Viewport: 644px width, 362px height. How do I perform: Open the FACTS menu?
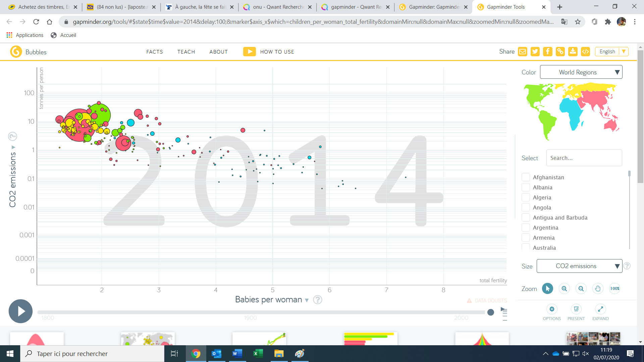pos(155,52)
